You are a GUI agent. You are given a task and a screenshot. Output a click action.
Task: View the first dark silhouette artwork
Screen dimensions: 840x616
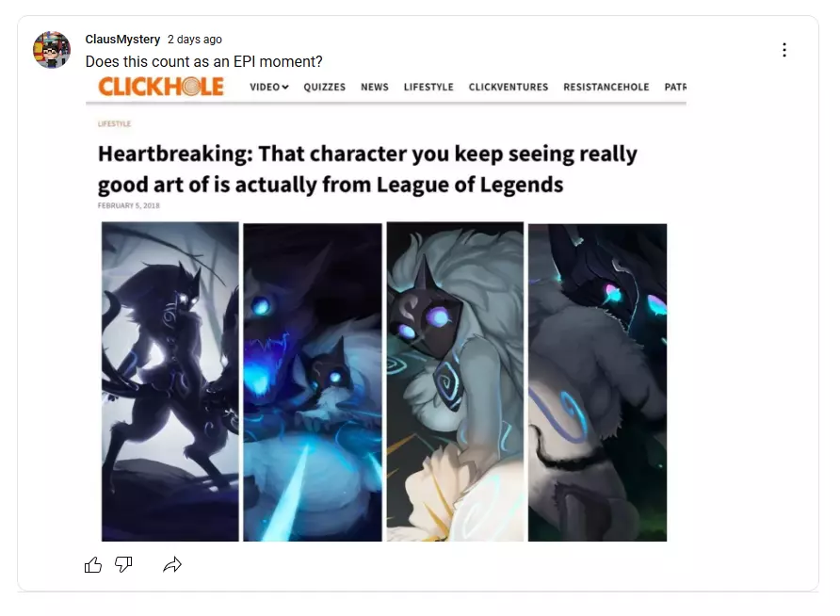[170, 381]
